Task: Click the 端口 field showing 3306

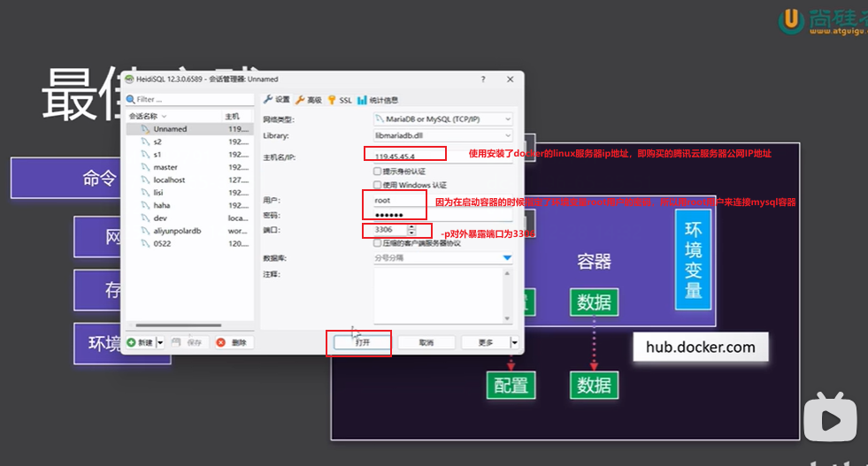Action: [x=390, y=230]
